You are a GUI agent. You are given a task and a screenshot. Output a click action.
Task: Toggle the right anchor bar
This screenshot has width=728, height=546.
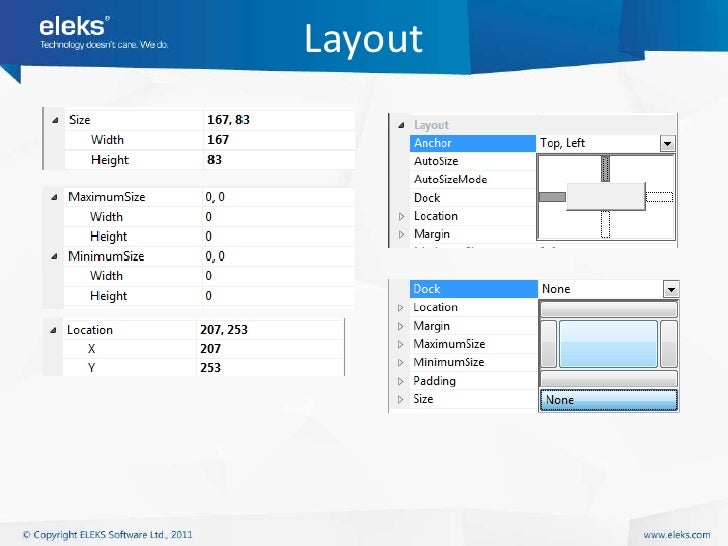659,197
